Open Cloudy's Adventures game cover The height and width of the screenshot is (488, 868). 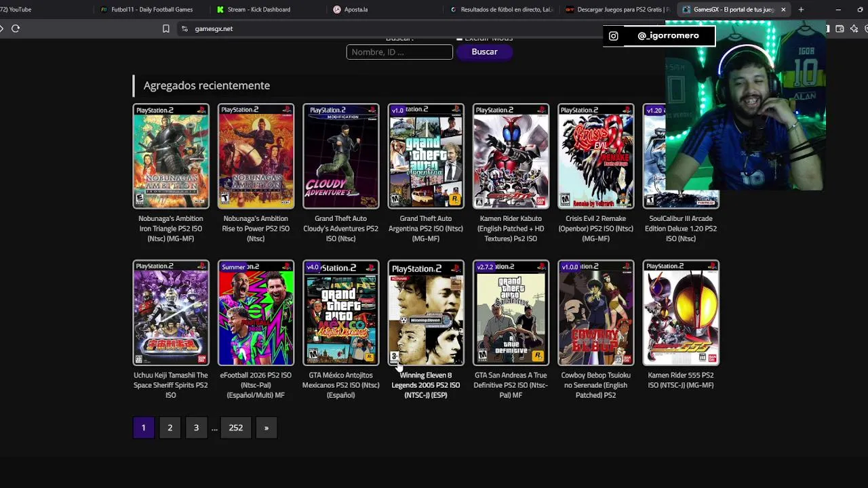click(341, 156)
